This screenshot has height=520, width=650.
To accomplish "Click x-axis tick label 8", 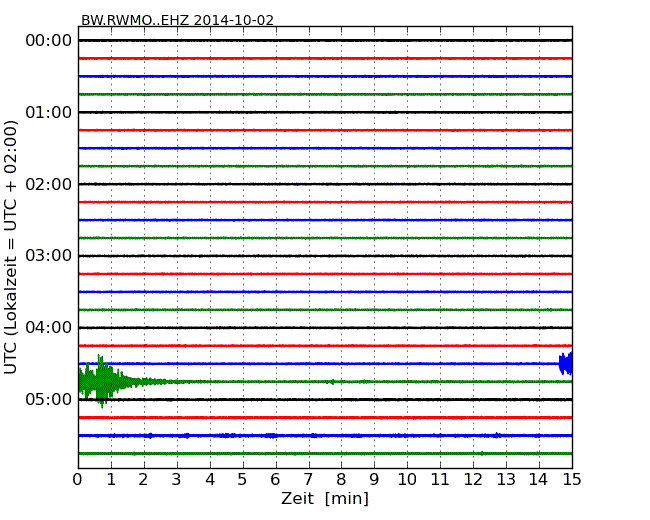I will point(341,480).
